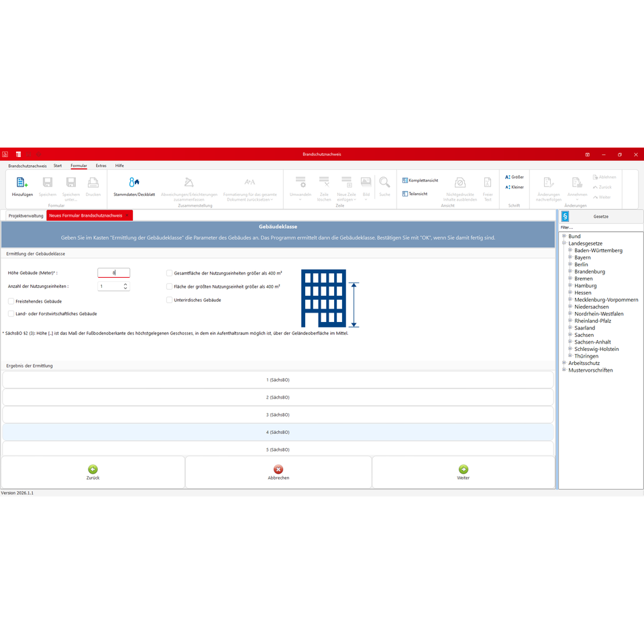Click the Gesetze paragraph icon
The height and width of the screenshot is (644, 644).
565,217
